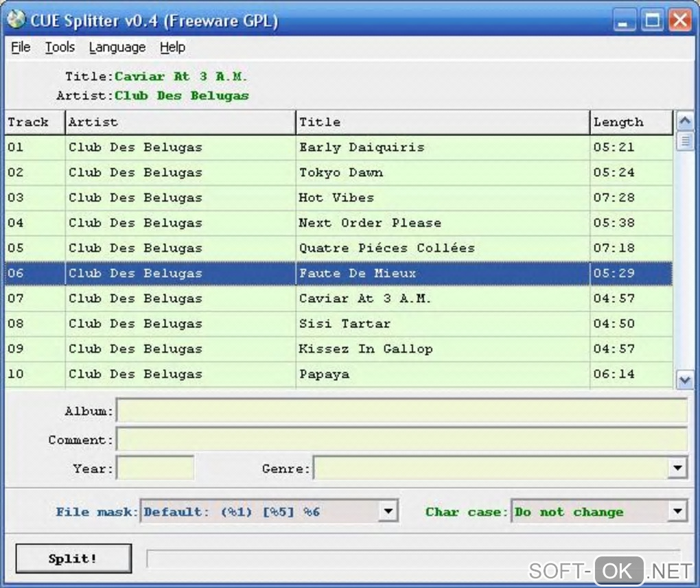Screen dimensions: 700x588
Task: Open the 'Do not change' Char case combo box
Action: [599, 511]
